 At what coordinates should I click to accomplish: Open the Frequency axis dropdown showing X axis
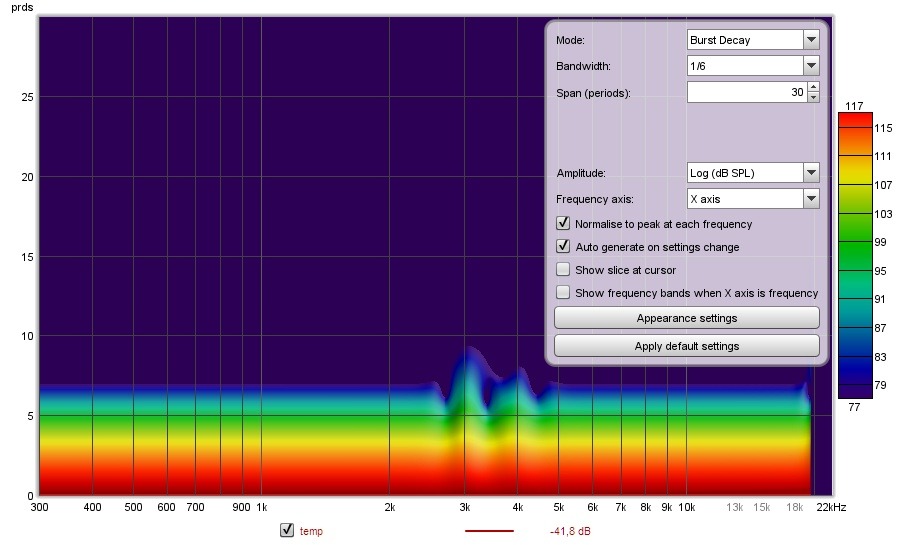tap(752, 199)
